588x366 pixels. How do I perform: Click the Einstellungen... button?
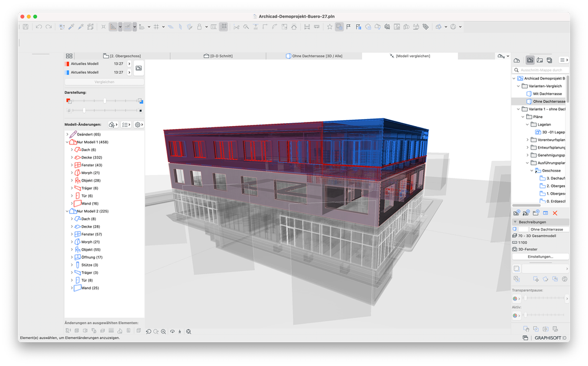click(540, 257)
